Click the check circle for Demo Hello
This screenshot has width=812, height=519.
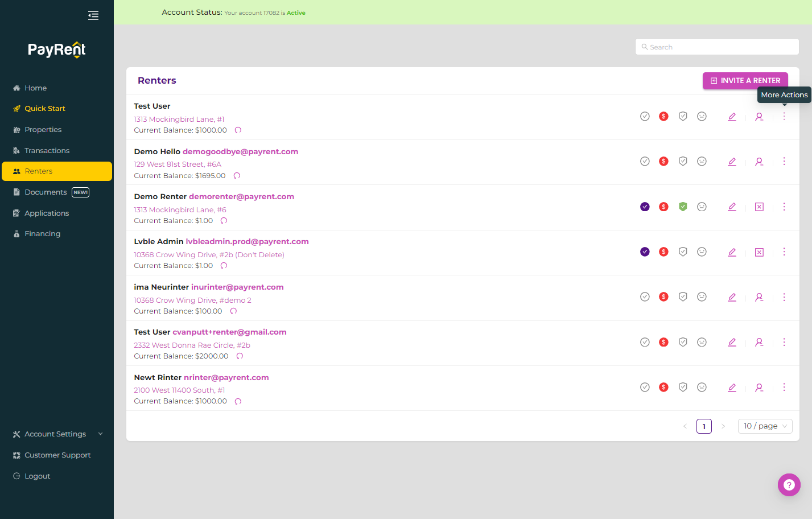pyautogui.click(x=645, y=161)
